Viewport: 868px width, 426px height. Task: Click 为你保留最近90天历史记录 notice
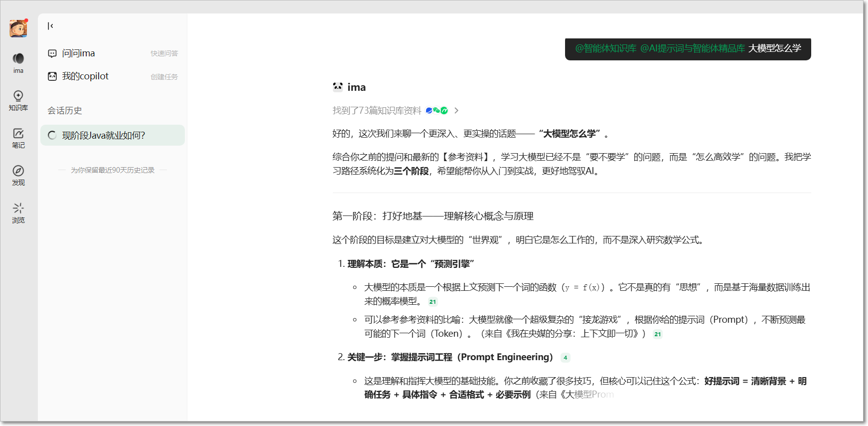[113, 170]
